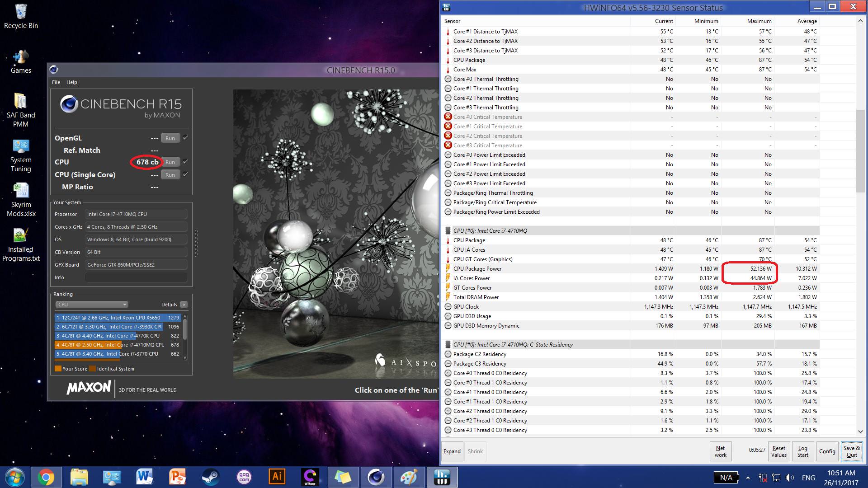Launch Adobe Illustrator from the taskbar
This screenshot has height=488, width=868.
click(277, 477)
